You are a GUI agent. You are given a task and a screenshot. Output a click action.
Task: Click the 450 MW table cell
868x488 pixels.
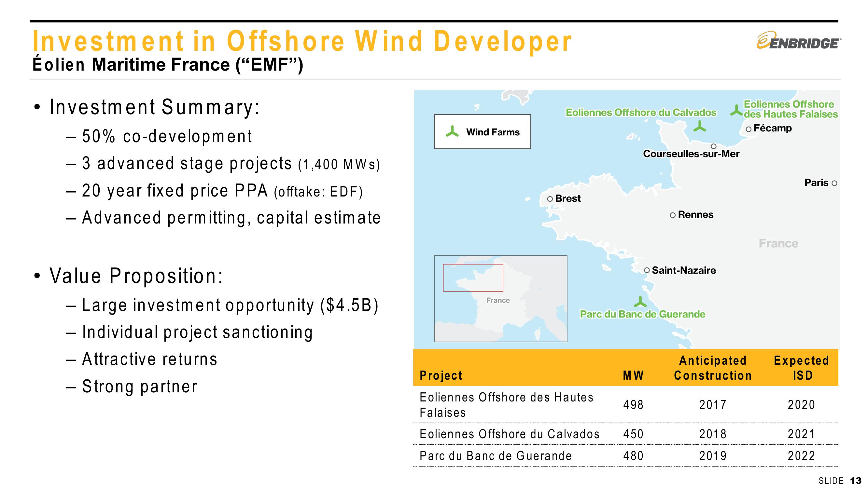coord(633,434)
